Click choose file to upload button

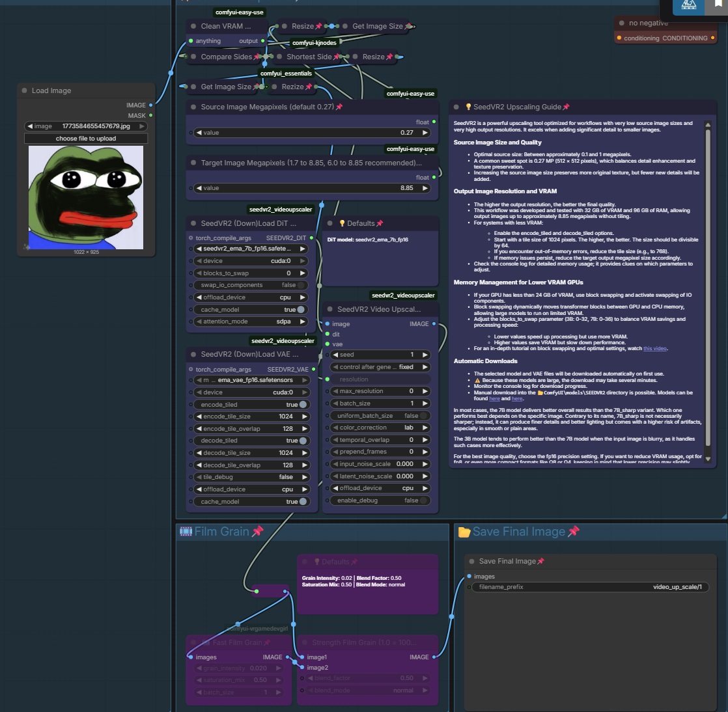point(86,139)
